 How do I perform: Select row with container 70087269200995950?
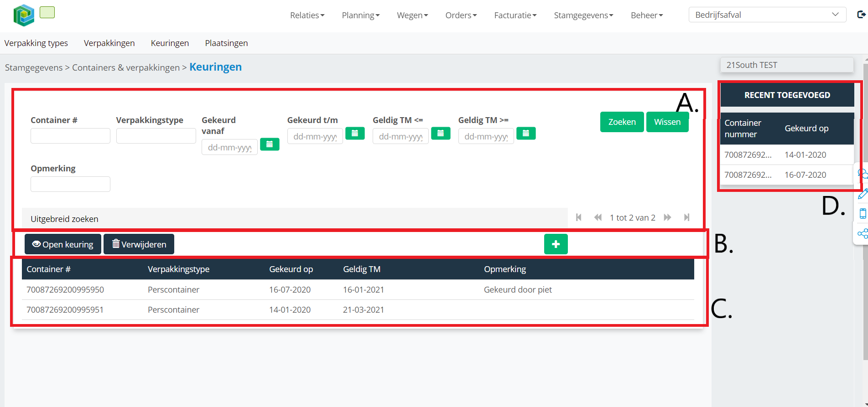click(358, 289)
